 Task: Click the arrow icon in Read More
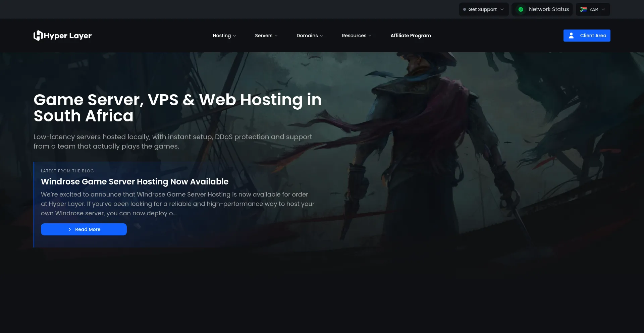(x=70, y=229)
